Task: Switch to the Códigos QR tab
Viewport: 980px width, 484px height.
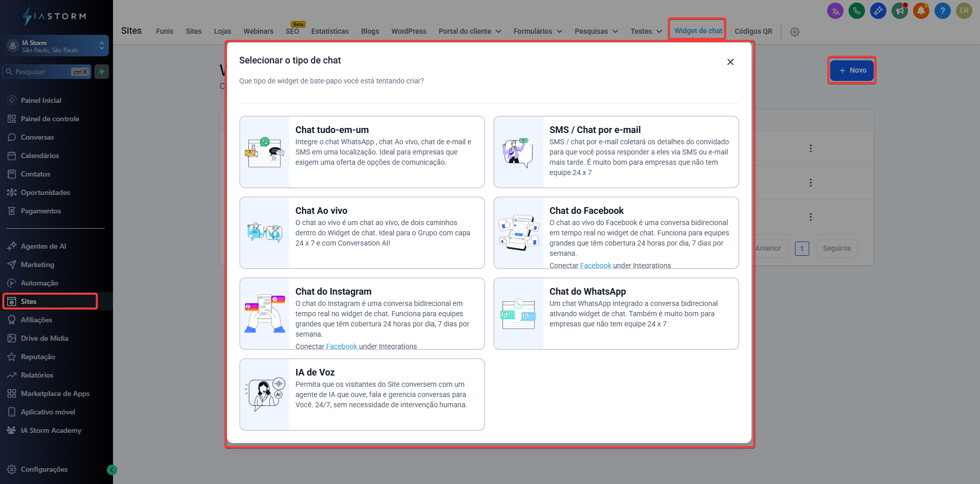Action: [753, 31]
